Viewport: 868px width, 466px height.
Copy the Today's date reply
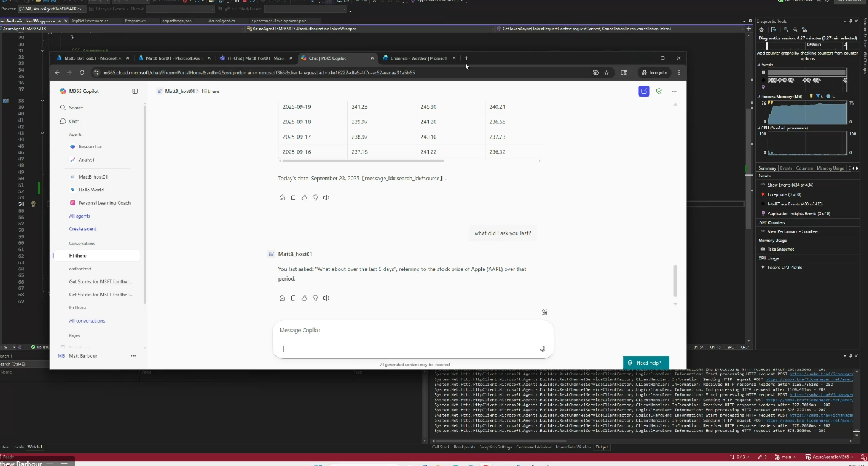point(294,197)
